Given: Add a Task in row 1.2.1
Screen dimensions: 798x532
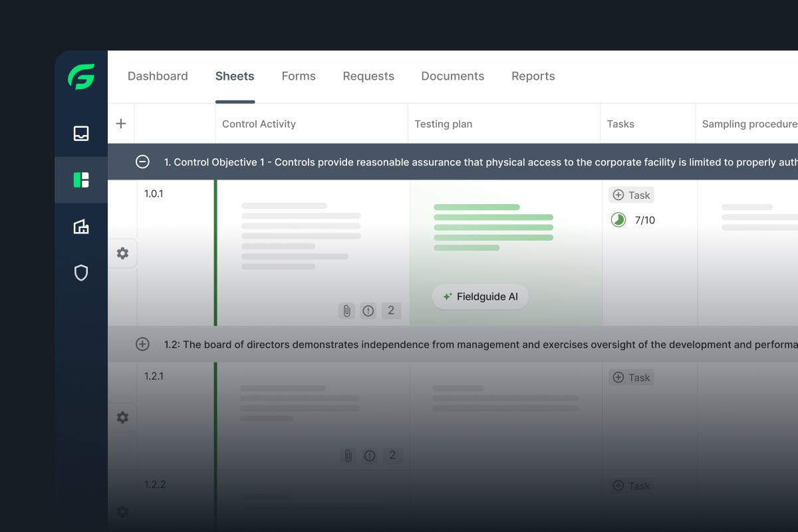Looking at the screenshot, I should click(631, 378).
